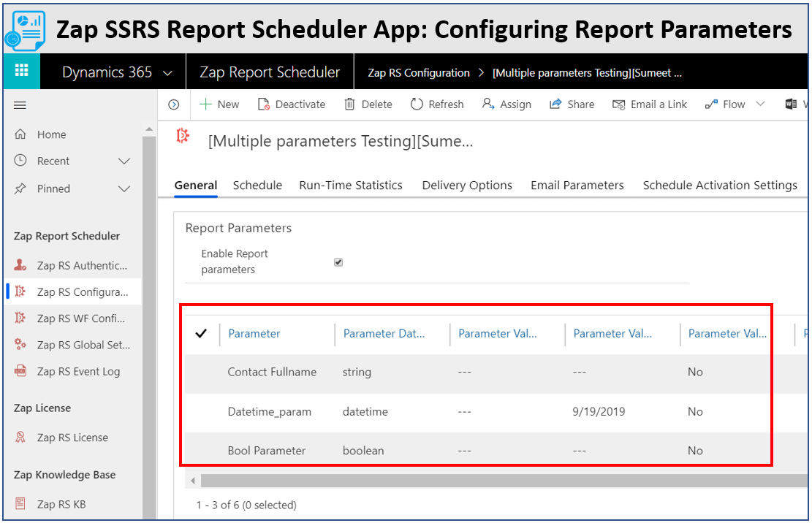Click the Home house icon
This screenshot has height=523, width=812.
[20, 134]
